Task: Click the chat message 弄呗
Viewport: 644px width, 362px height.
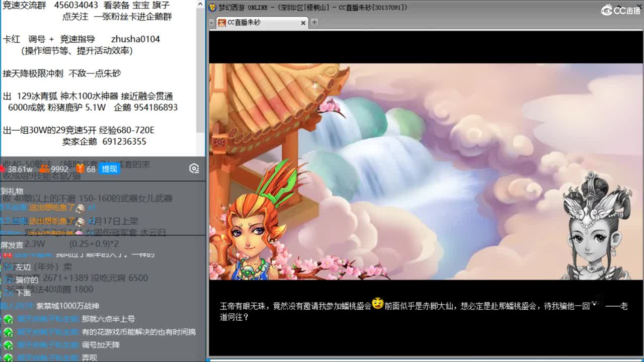Action: coord(90,358)
